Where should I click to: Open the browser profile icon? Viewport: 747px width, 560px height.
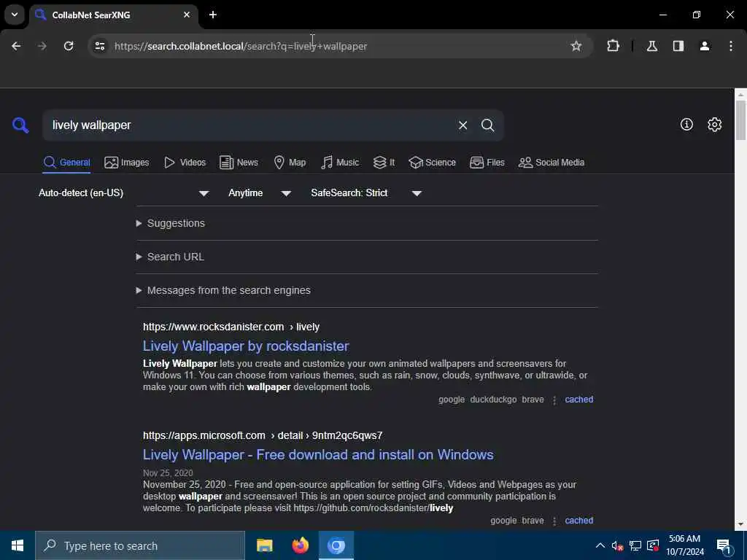click(704, 46)
